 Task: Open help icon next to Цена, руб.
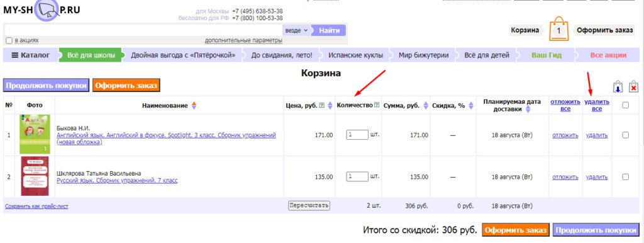pyautogui.click(x=321, y=106)
